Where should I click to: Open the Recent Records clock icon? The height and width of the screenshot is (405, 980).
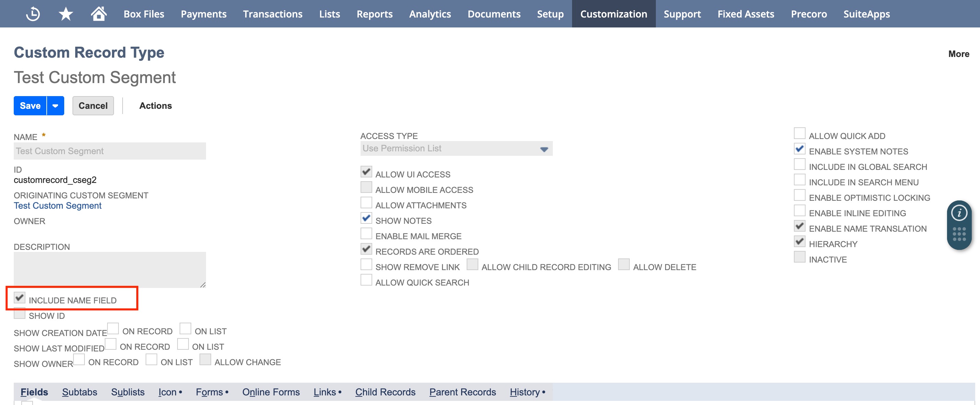click(33, 14)
